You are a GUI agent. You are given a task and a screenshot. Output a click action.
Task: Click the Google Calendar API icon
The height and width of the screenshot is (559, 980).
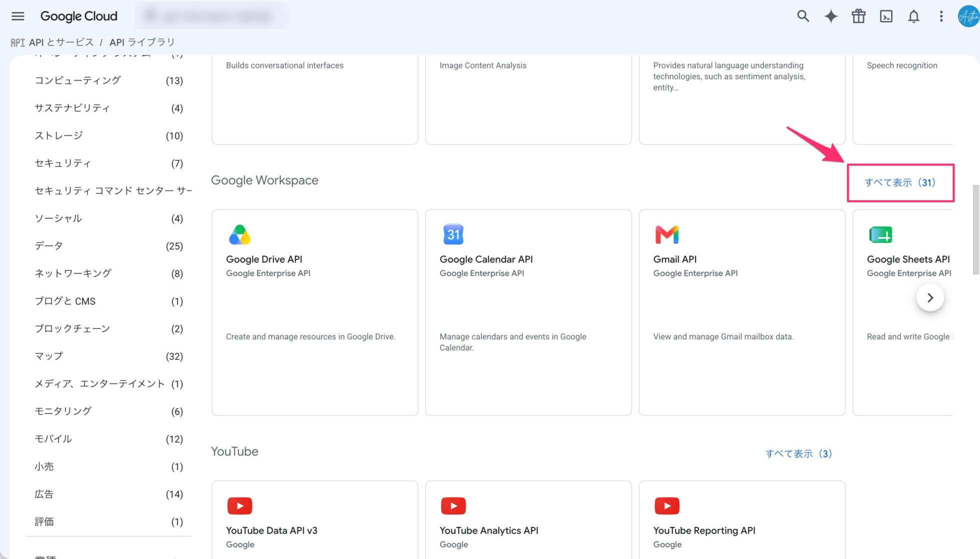tap(453, 234)
